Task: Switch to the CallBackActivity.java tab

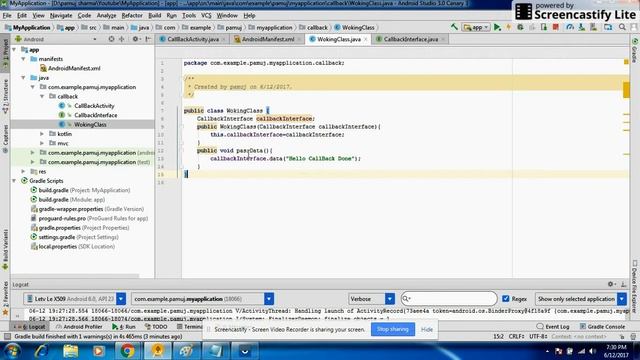Action: point(193,39)
